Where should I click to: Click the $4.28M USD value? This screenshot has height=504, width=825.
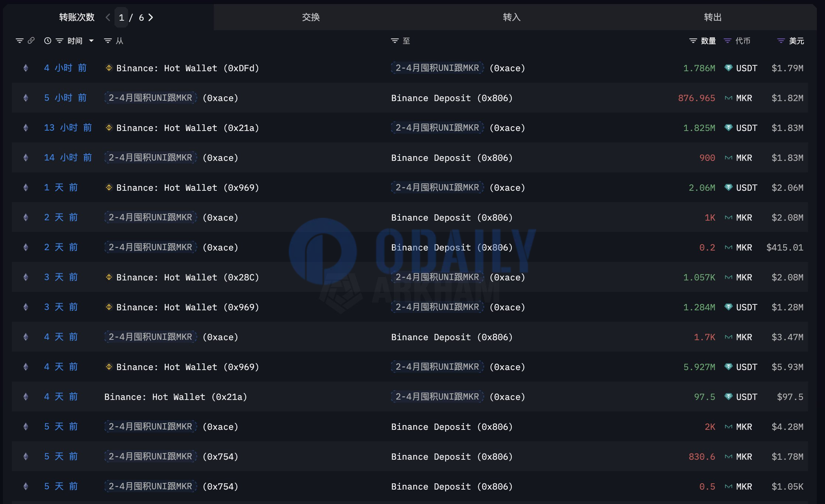tap(787, 427)
